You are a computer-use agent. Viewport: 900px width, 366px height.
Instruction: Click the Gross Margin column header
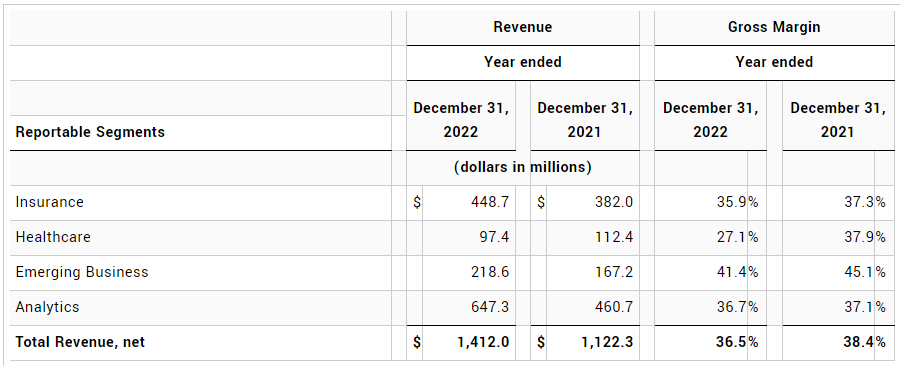click(774, 27)
